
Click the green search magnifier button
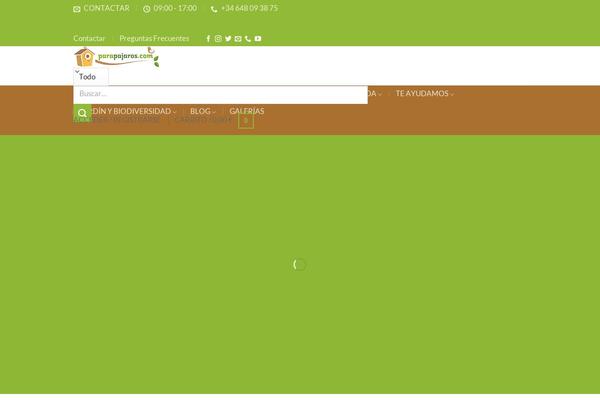pos(82,113)
